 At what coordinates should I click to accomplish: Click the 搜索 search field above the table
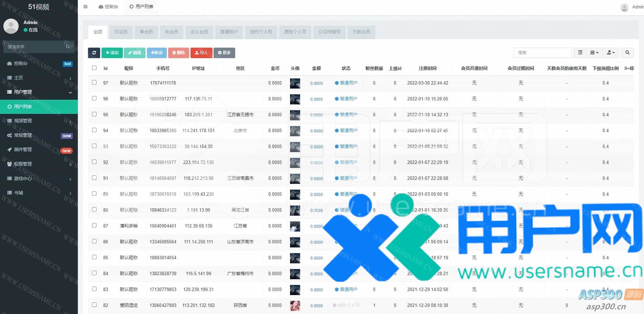pyautogui.click(x=542, y=53)
